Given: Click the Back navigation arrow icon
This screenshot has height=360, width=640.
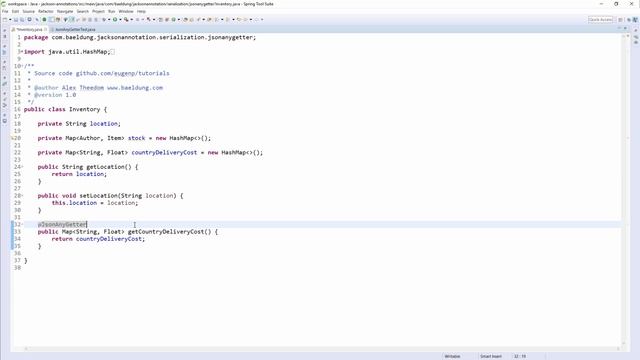Looking at the screenshot, I should pos(239,19).
